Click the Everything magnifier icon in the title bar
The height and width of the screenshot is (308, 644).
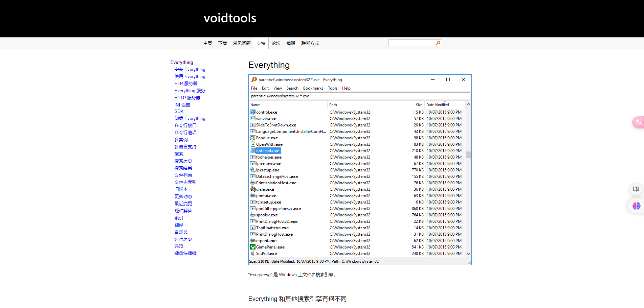254,79
